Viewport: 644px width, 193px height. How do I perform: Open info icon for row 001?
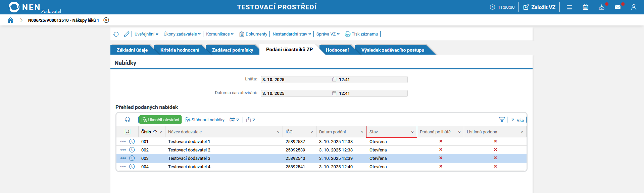pyautogui.click(x=132, y=141)
